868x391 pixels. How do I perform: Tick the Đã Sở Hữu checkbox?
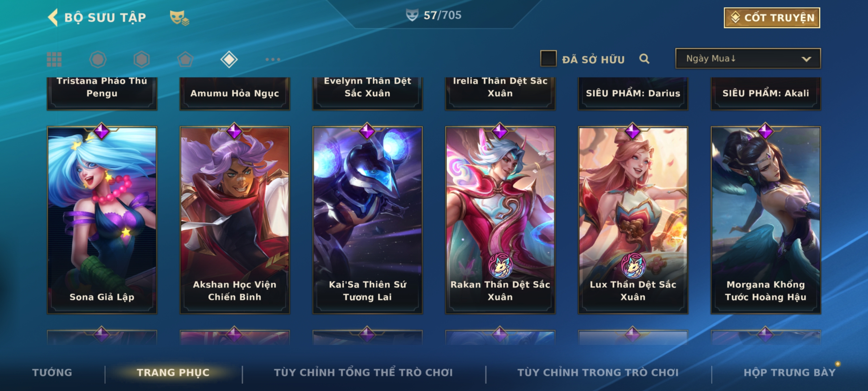[548, 59]
